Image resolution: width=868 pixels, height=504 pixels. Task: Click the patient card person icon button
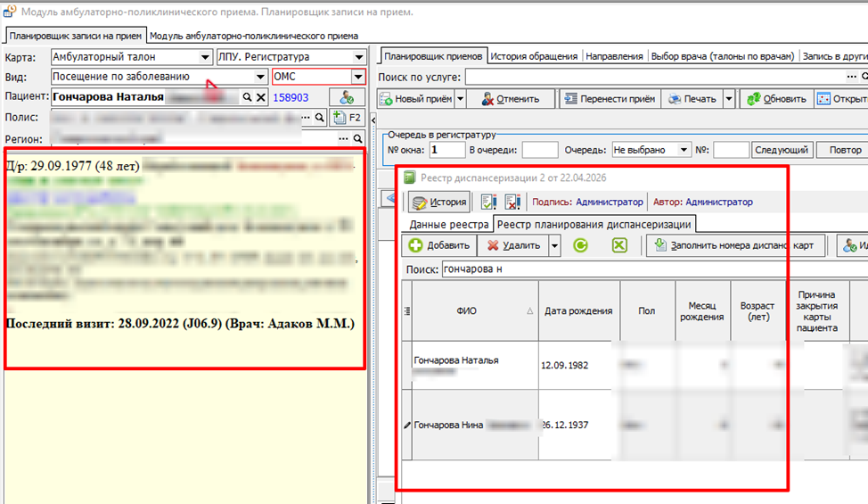click(347, 97)
